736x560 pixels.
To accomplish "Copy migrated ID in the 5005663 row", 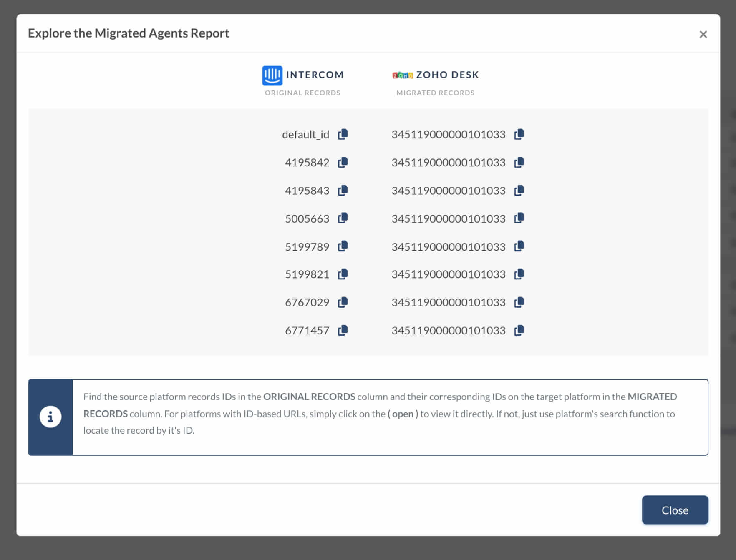I will coord(519,218).
